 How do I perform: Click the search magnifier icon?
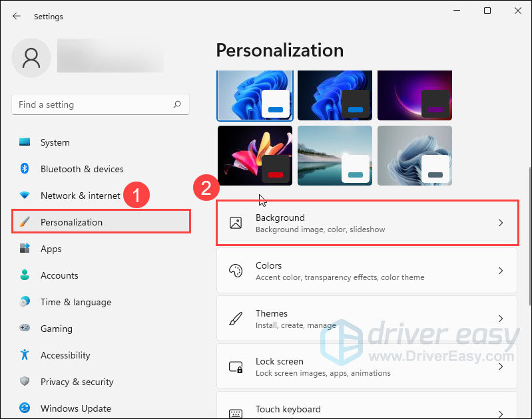(x=176, y=104)
